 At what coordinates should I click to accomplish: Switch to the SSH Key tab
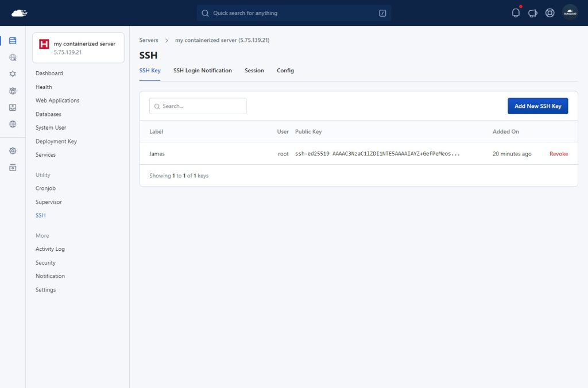tap(150, 71)
